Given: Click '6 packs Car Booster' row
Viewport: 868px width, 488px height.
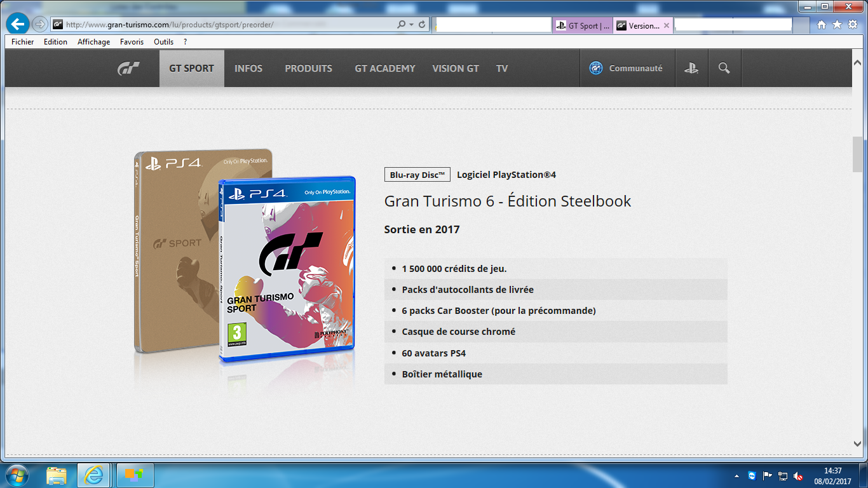Looking at the screenshot, I should tap(556, 311).
